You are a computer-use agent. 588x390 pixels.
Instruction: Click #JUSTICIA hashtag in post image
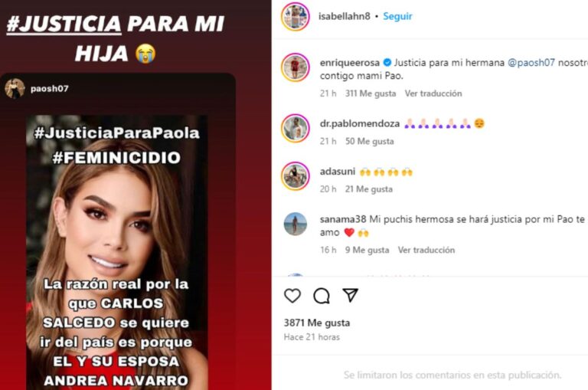coord(64,24)
